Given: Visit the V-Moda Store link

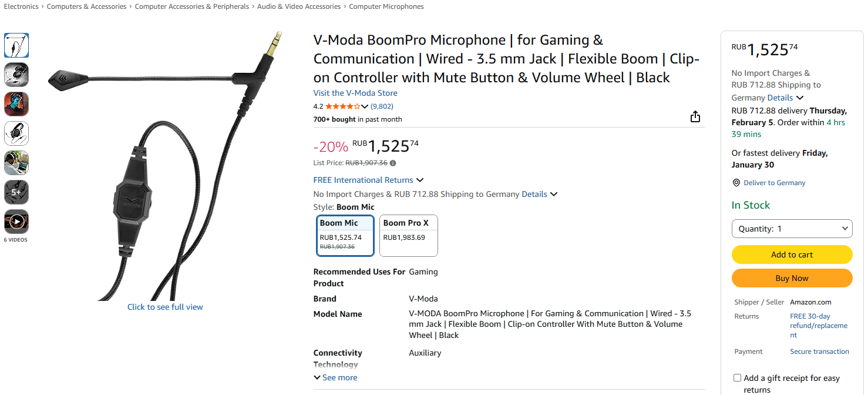Looking at the screenshot, I should [355, 93].
